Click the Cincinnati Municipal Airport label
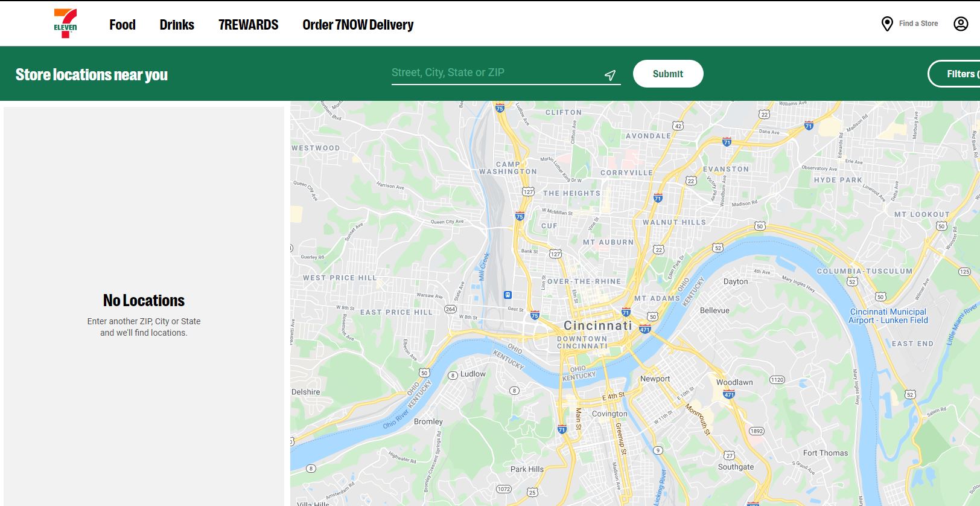Screen dimensions: 980x506 888,316
